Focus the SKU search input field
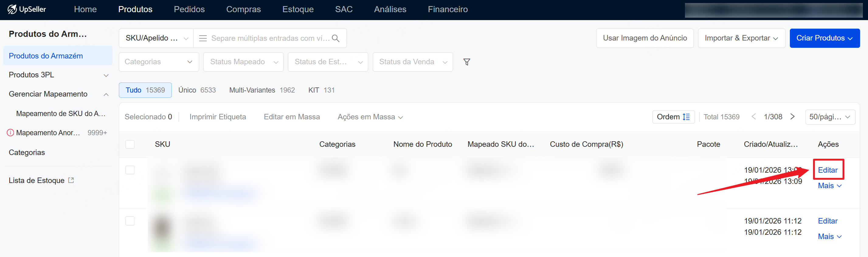 (x=270, y=38)
